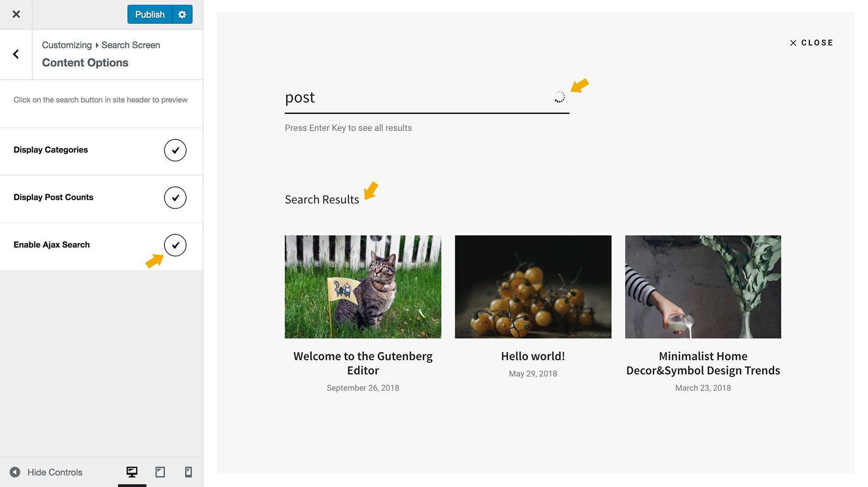Switch to desktop preview icon
The width and height of the screenshot is (868, 487).
[132, 472]
